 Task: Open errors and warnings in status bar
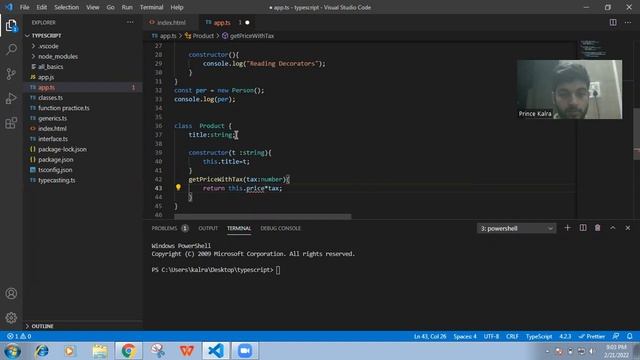coord(19,336)
